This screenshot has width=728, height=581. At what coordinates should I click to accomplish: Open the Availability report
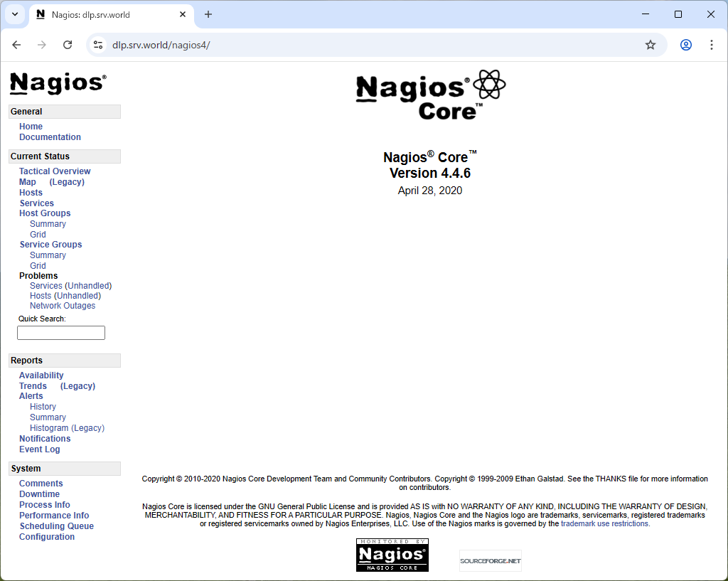[x=41, y=375]
